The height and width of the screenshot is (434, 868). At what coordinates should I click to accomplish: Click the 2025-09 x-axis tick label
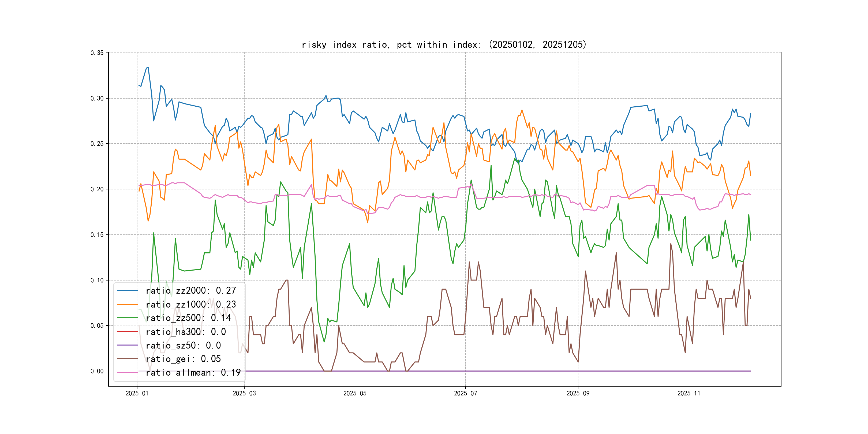coord(578,394)
